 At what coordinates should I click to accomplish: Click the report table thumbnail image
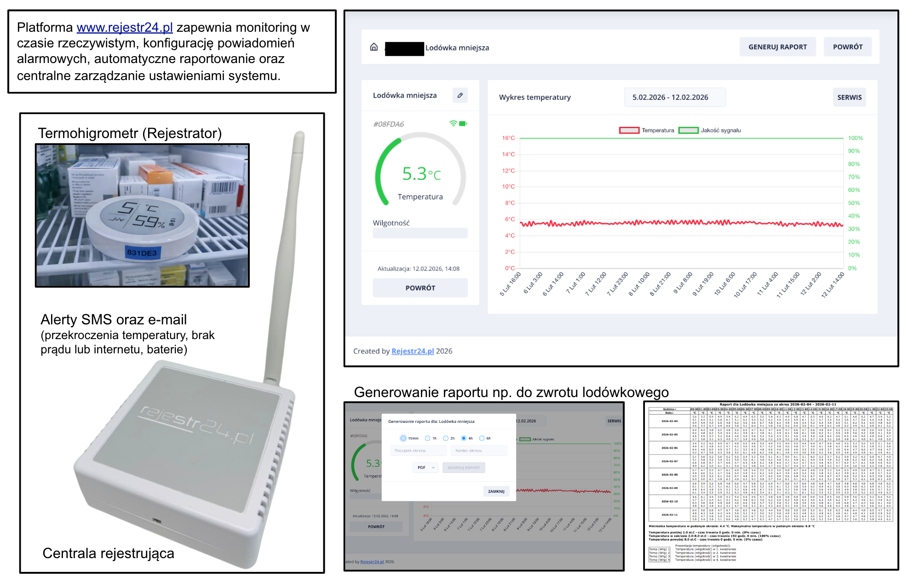click(x=771, y=485)
